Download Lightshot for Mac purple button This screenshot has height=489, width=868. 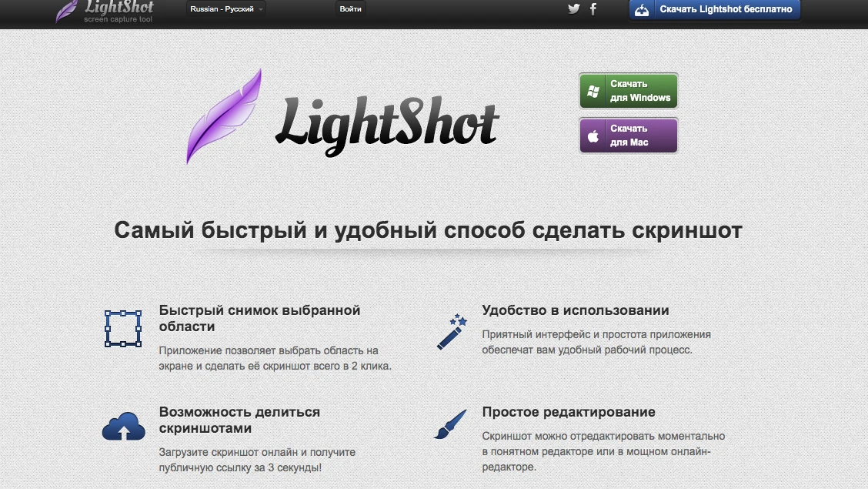coord(629,135)
